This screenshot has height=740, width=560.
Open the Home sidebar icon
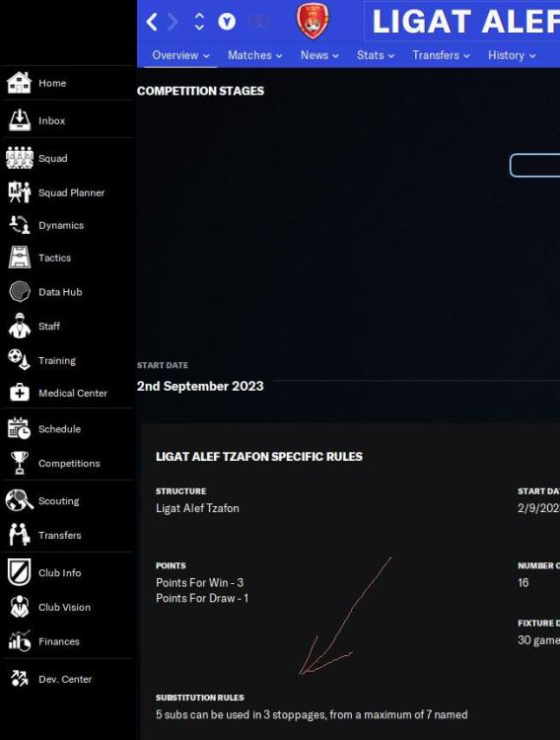pos(20,83)
